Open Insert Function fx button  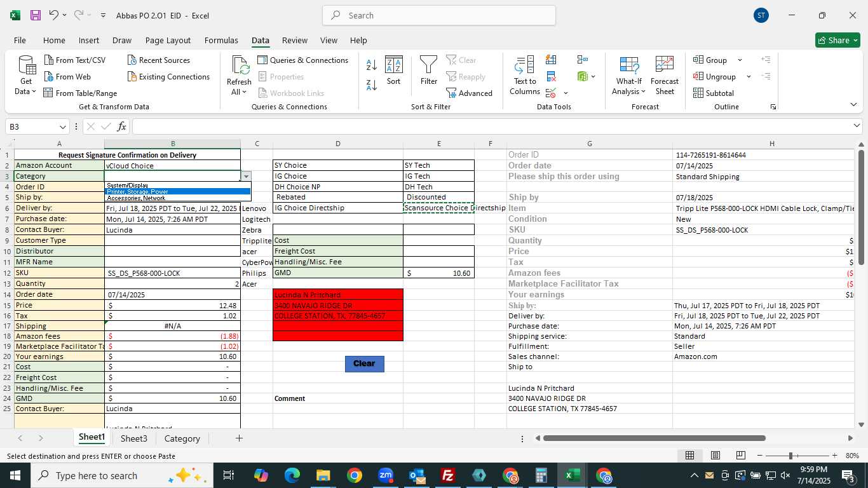(x=121, y=126)
